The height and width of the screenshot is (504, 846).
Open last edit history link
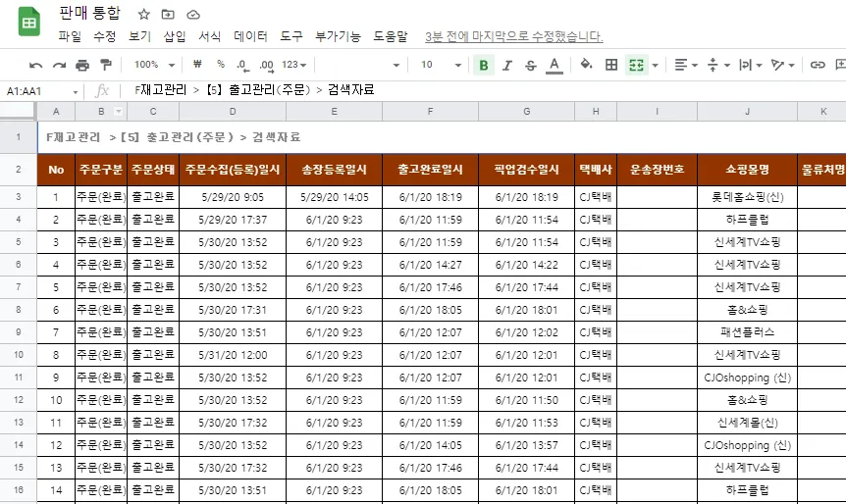click(513, 36)
